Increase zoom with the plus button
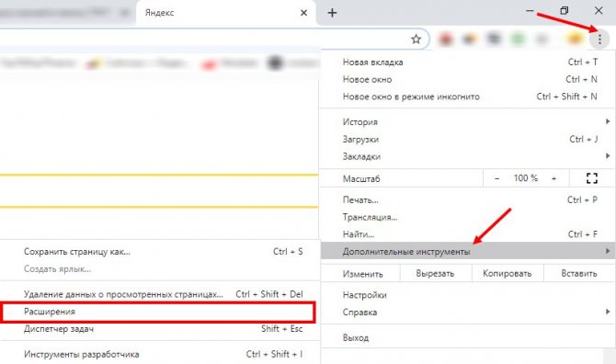 [553, 178]
